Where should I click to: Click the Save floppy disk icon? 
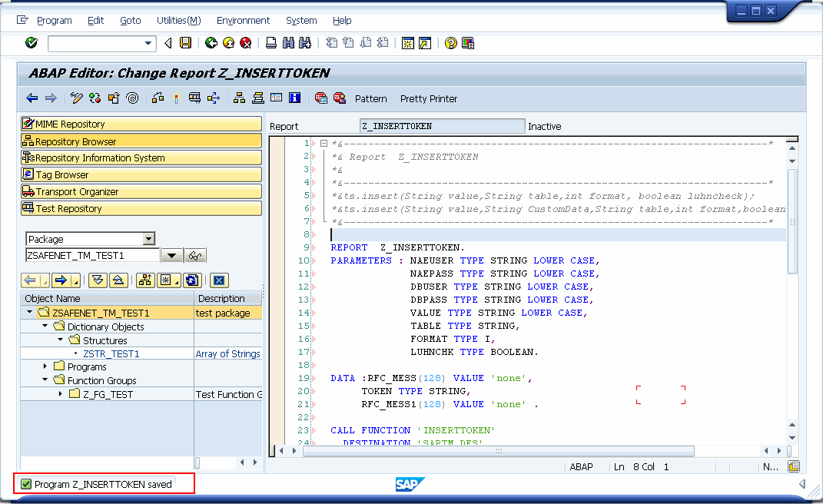186,42
